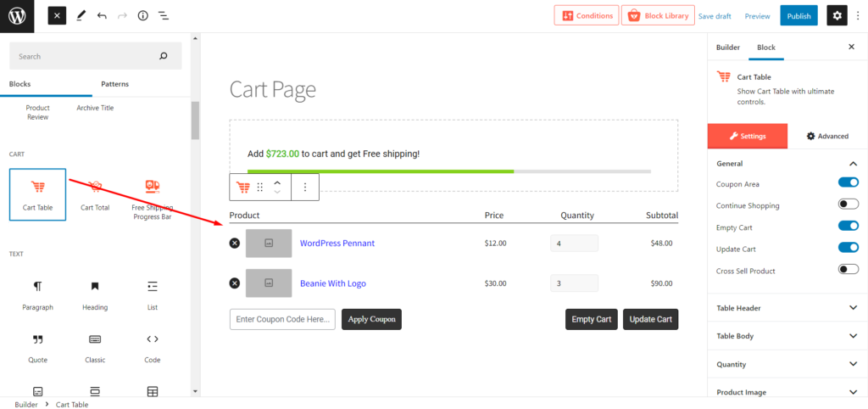Viewport: 868px width, 409px height.
Task: Expand the Quantity section
Action: coord(787,364)
